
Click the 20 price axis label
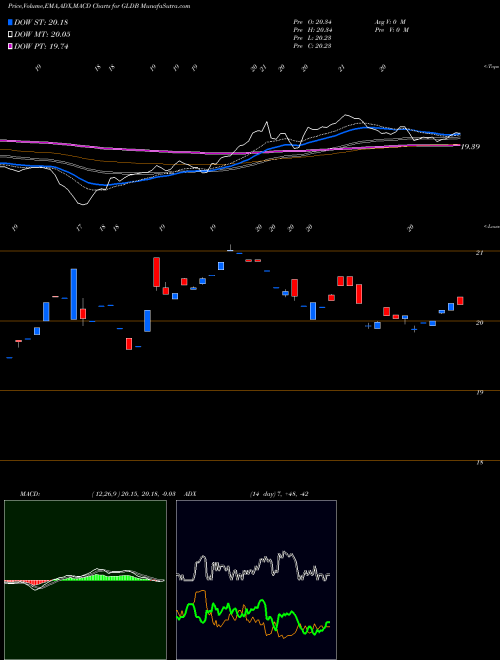(479, 322)
